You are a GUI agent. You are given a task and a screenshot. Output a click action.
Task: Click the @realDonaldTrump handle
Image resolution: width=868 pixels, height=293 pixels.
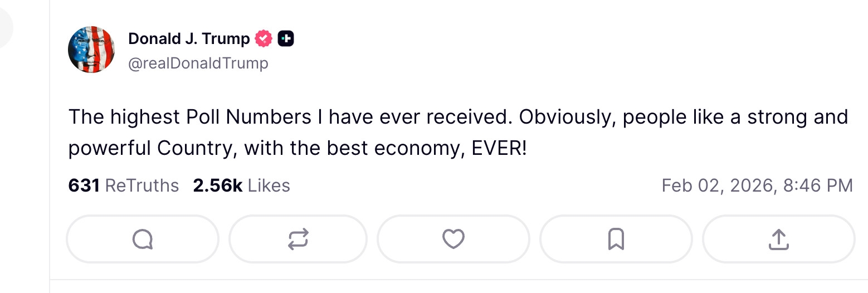point(198,64)
